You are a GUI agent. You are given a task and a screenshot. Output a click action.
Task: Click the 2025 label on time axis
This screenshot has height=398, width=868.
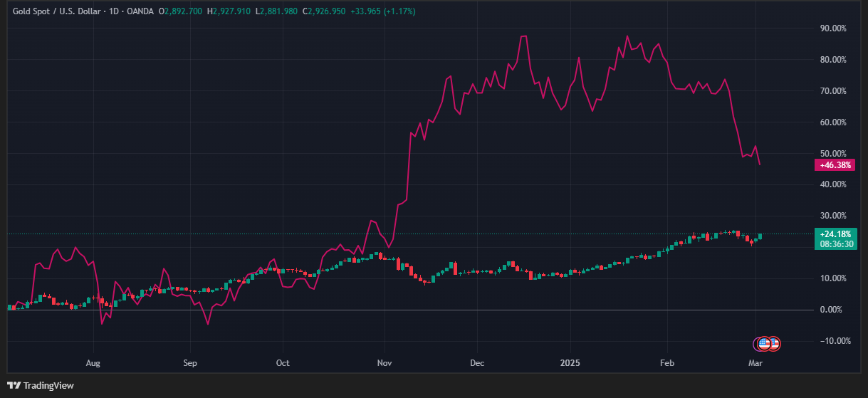[570, 363]
